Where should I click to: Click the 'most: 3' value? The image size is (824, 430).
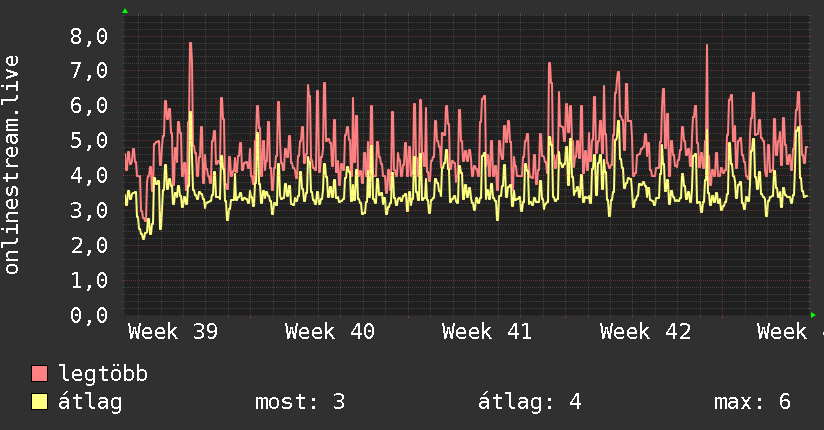pyautogui.click(x=300, y=402)
